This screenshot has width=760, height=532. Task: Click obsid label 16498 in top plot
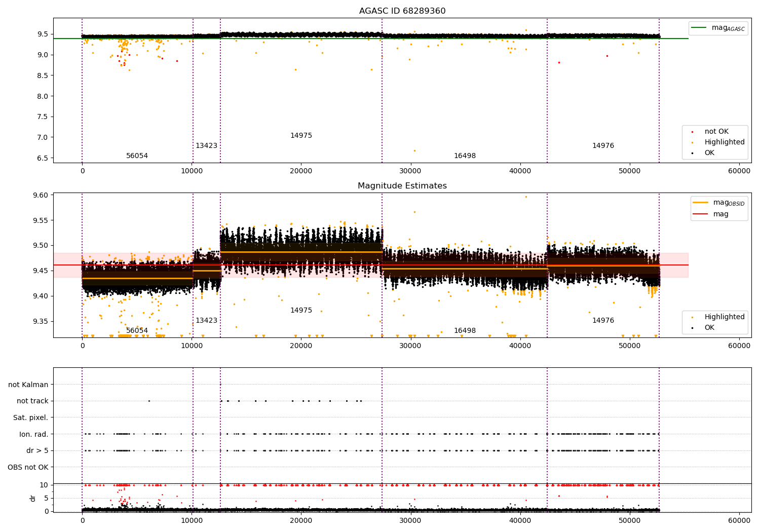pyautogui.click(x=465, y=156)
